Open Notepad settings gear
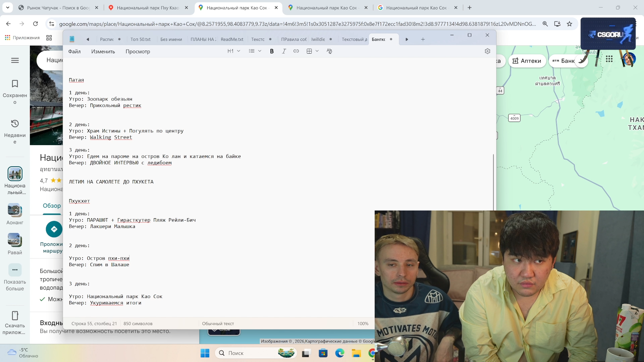The image size is (644, 362). 487,51
